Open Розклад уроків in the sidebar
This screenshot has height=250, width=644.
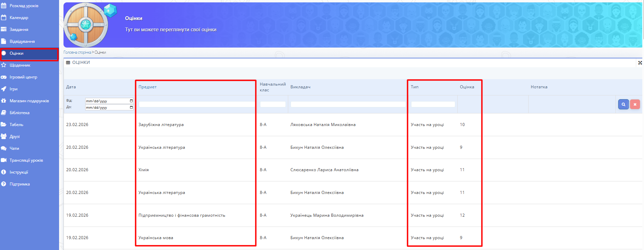[24, 6]
